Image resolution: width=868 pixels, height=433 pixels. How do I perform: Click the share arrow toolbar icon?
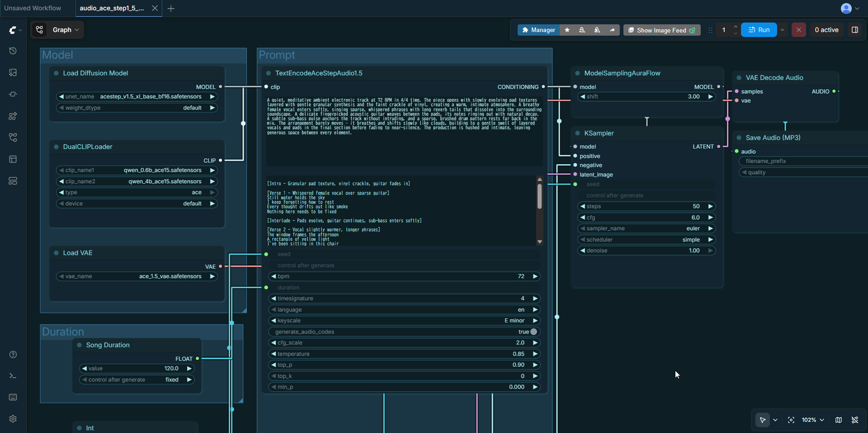click(x=612, y=30)
